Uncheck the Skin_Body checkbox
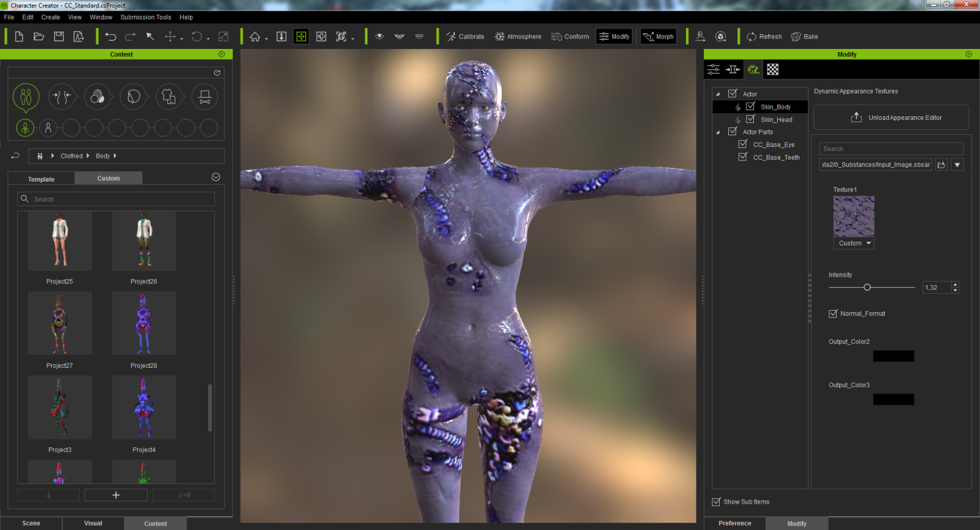This screenshot has height=530, width=980. point(750,106)
